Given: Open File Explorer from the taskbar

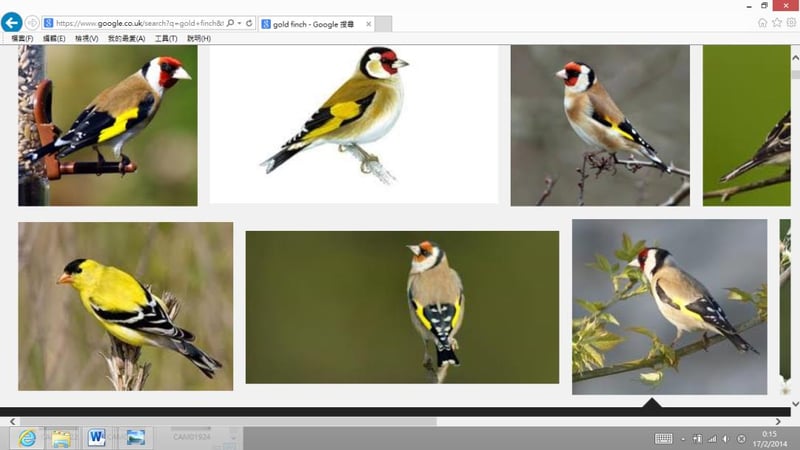Looking at the screenshot, I should tap(62, 437).
